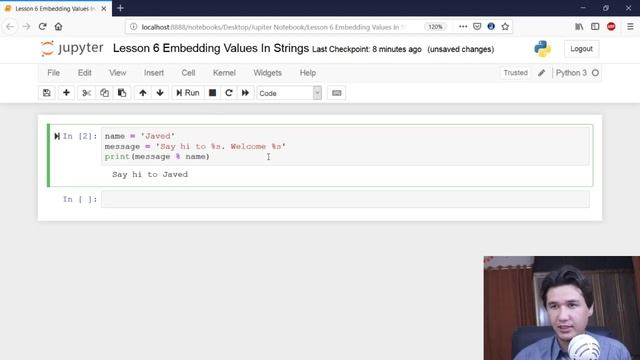Open the Cell menu
This screenshot has width=640, height=360.
point(188,73)
